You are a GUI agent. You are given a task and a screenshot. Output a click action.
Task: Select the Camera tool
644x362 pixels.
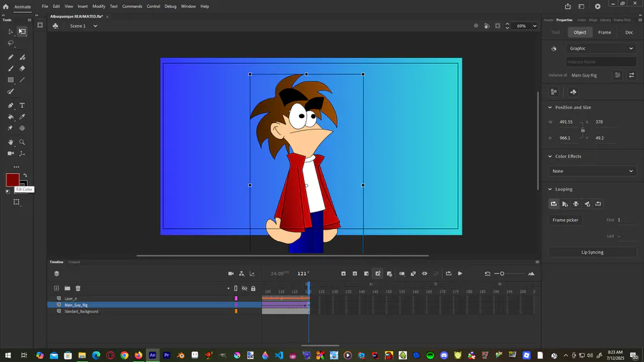coord(11,154)
